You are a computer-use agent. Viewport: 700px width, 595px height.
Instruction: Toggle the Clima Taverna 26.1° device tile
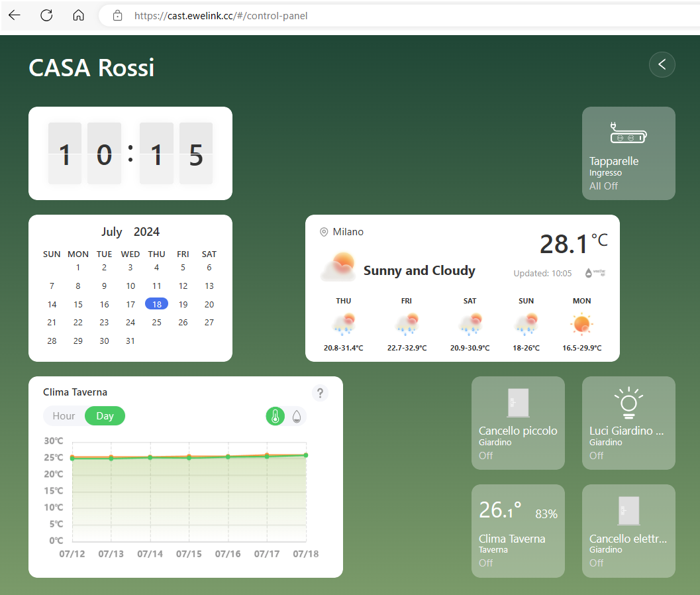click(518, 531)
